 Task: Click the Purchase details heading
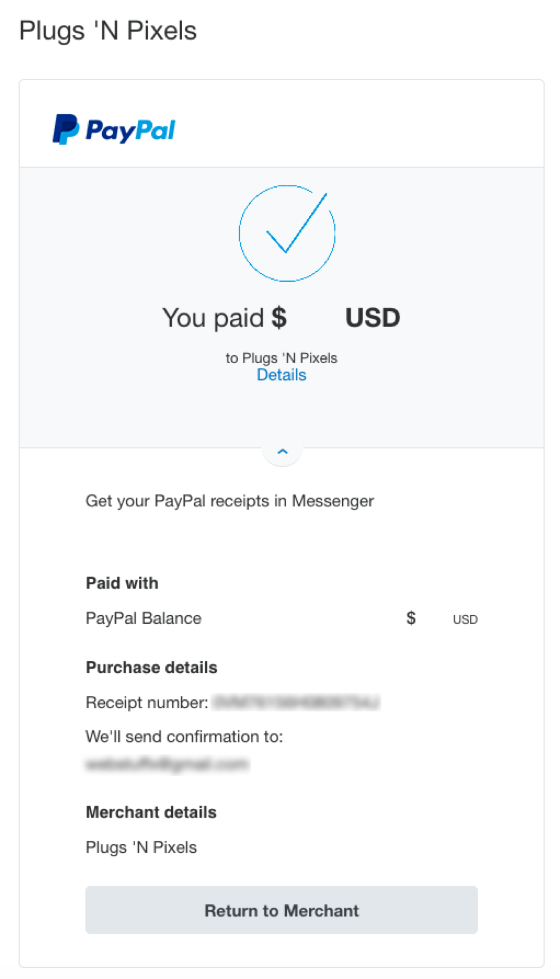tap(152, 667)
